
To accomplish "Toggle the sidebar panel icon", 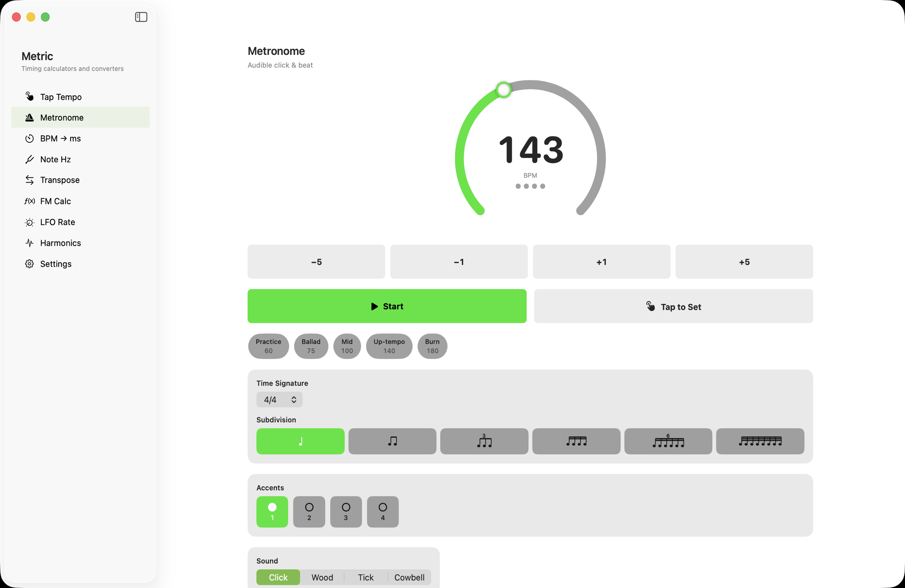I will tap(141, 17).
